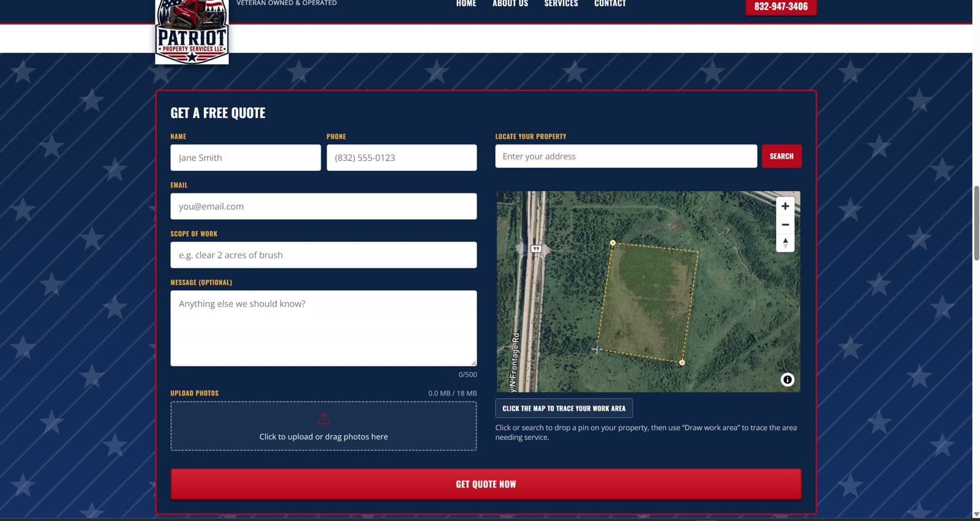This screenshot has width=980, height=521.
Task: Select the top-left vertex of traced area
Action: point(612,243)
